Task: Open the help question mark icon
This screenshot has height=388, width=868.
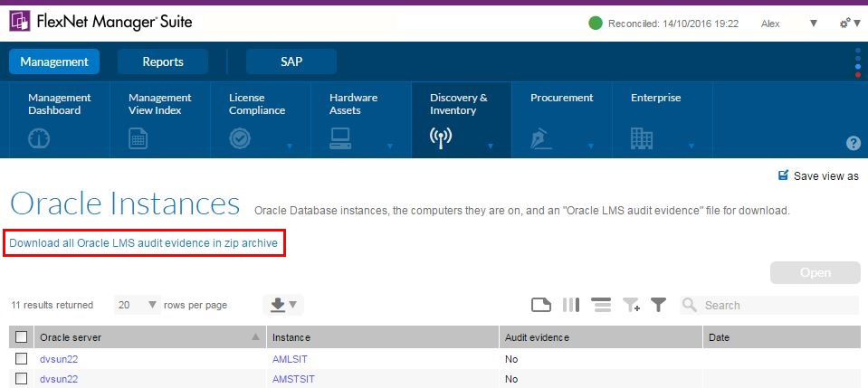Action: click(x=853, y=144)
